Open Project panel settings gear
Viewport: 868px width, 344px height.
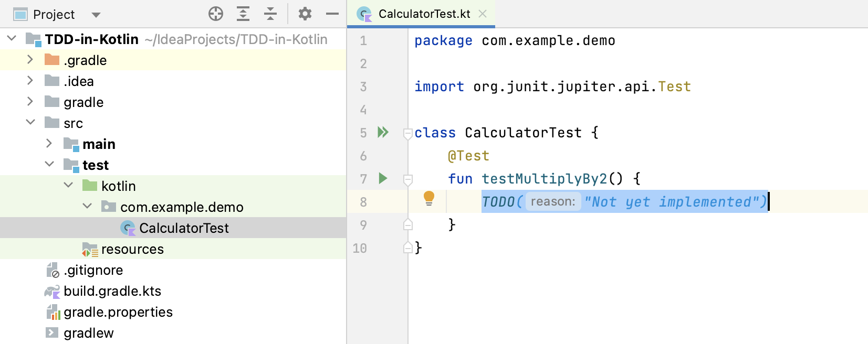305,14
